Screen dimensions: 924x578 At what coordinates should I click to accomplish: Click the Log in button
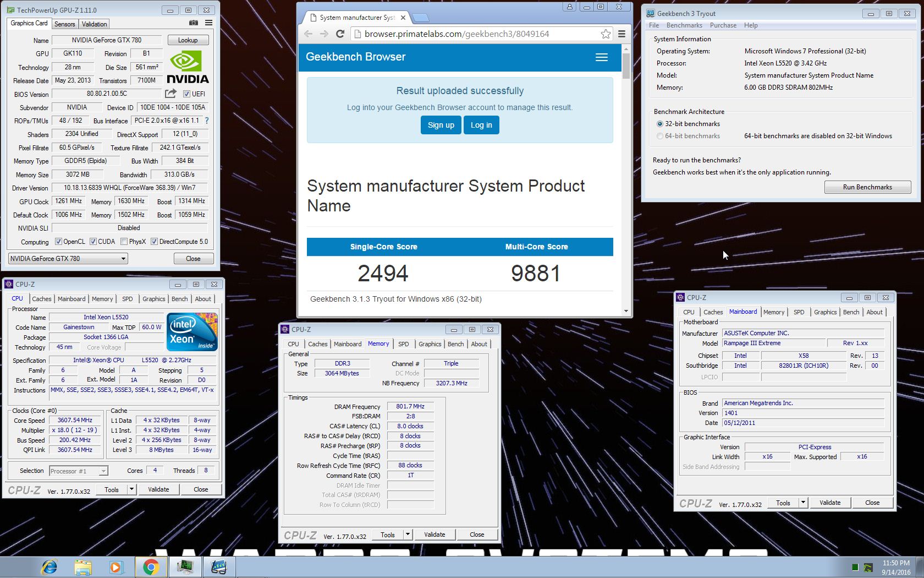point(481,125)
